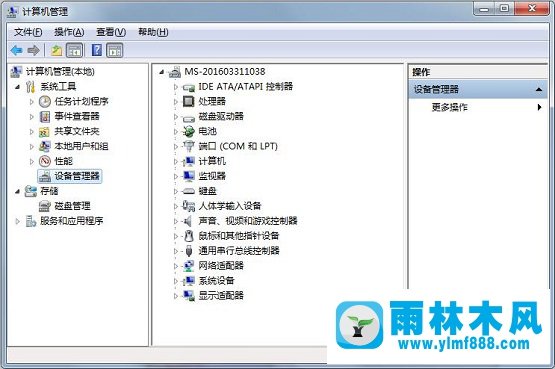Screen dimensions: 555x369
Task: Expand the 显示适配器 device category
Action: pyautogui.click(x=176, y=296)
